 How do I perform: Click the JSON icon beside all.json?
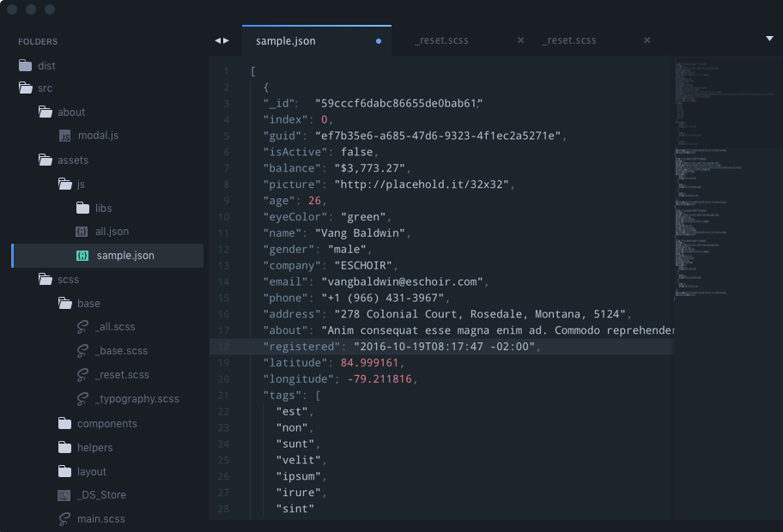click(x=82, y=232)
